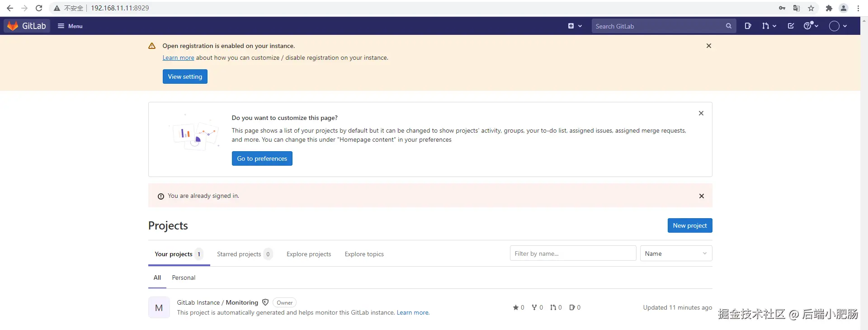Select the Your projects tab
Viewport: 868px width, 330px height.
(179, 254)
